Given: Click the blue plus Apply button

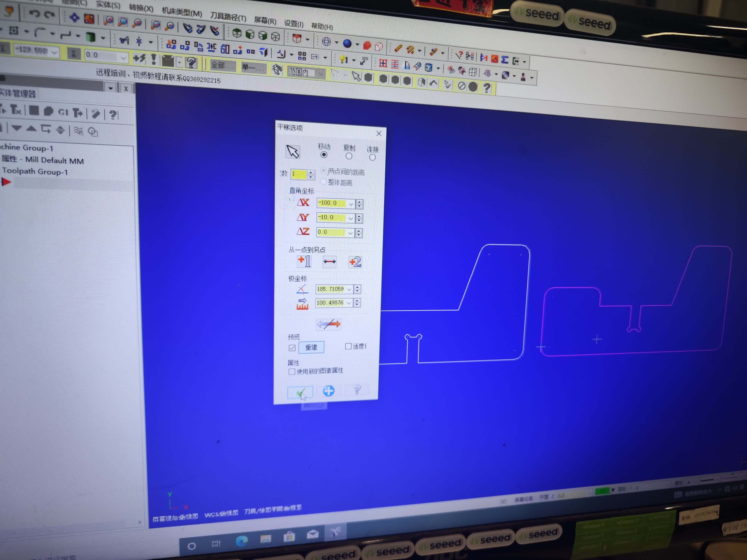Looking at the screenshot, I should pyautogui.click(x=328, y=391).
